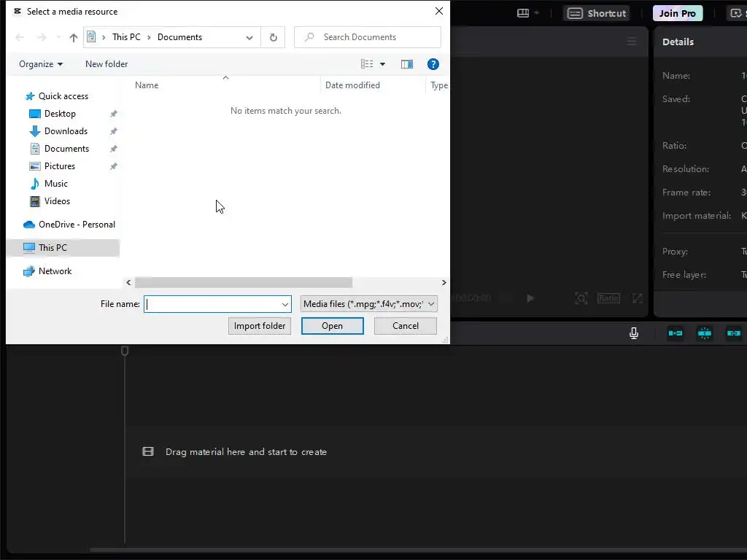Click in Search Documents field
Image resolution: width=747 pixels, height=560 pixels.
click(x=368, y=37)
